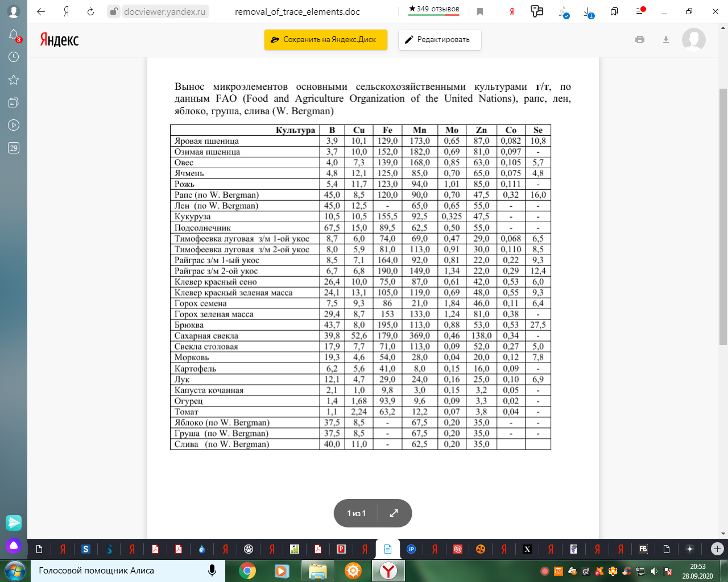This screenshot has width=728, height=582.
Task: Activate microphone for Alice voice input
Action: 212,571
